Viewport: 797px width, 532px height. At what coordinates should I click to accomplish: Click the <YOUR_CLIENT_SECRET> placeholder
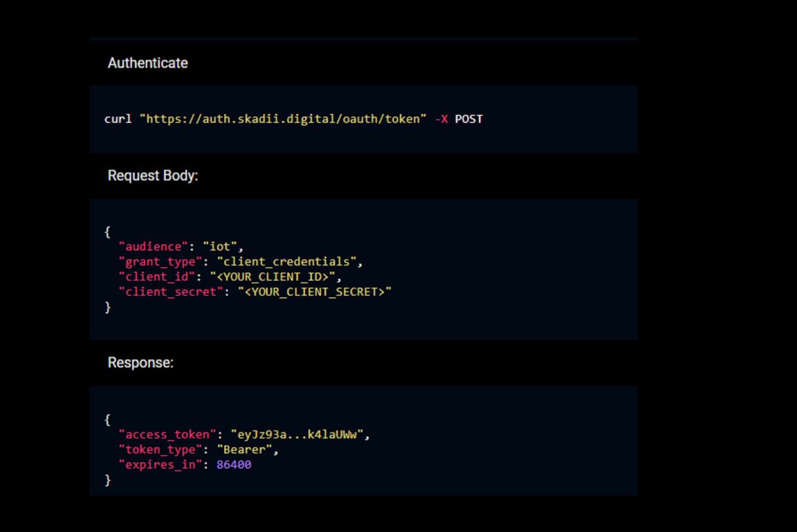coord(314,292)
